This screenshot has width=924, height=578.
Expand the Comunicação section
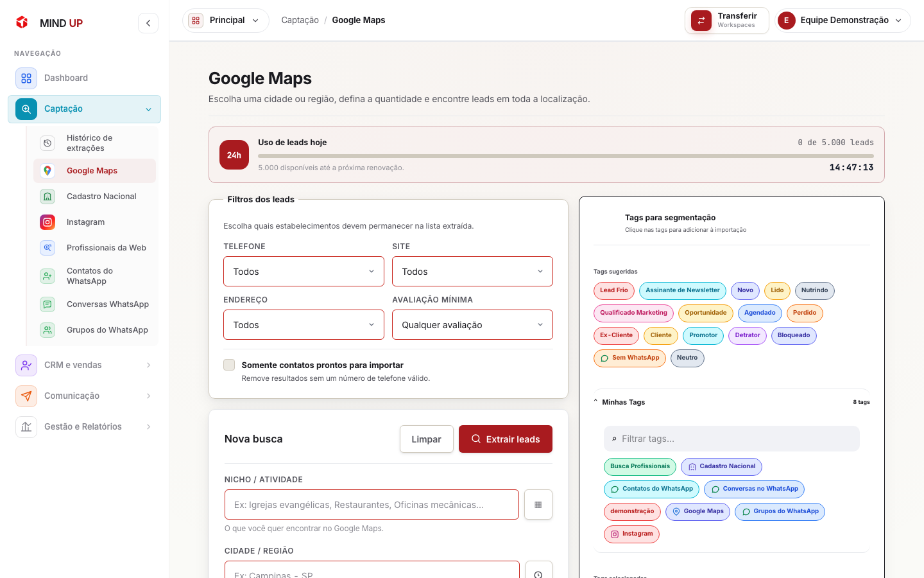[x=85, y=396]
